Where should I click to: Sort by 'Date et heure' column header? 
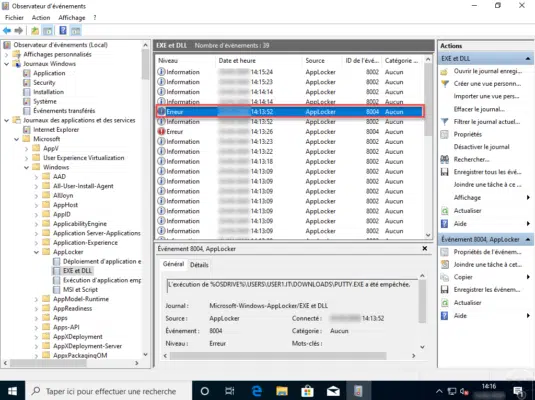(259, 60)
